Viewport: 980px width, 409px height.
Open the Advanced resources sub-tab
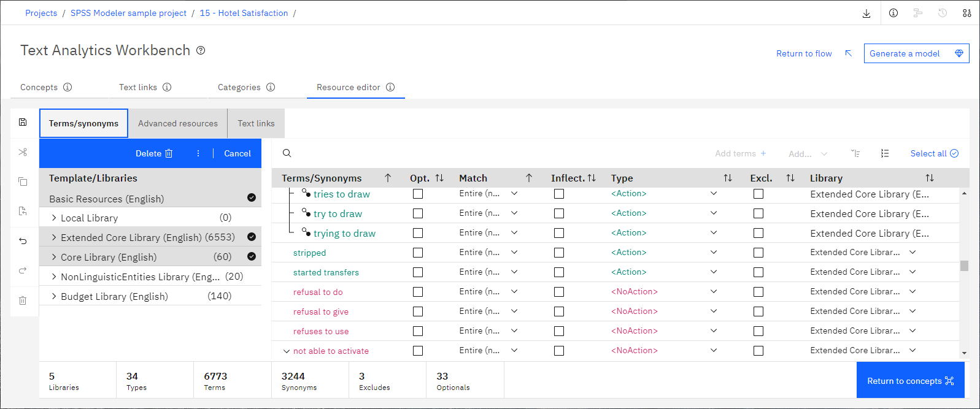[x=178, y=123]
